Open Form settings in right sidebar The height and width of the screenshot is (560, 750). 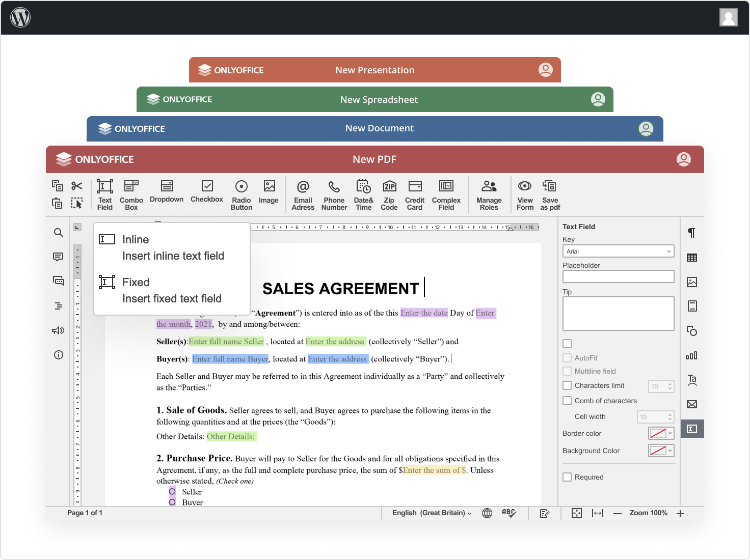click(692, 429)
